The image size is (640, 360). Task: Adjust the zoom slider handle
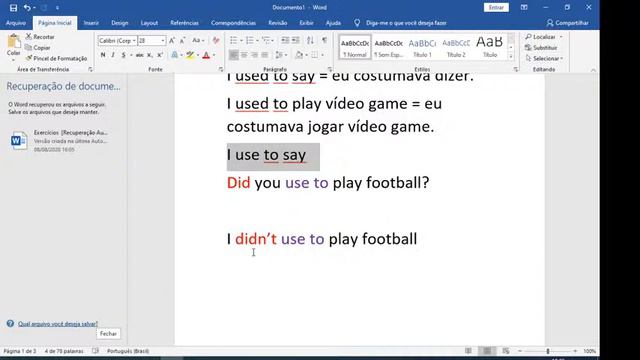tap(548, 351)
